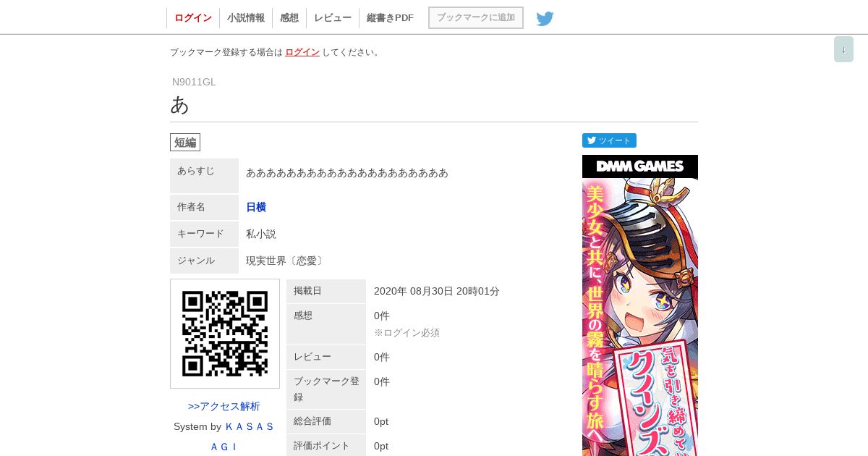Click the 総合評価 0pt value
The height and width of the screenshot is (456, 868).
point(381,421)
